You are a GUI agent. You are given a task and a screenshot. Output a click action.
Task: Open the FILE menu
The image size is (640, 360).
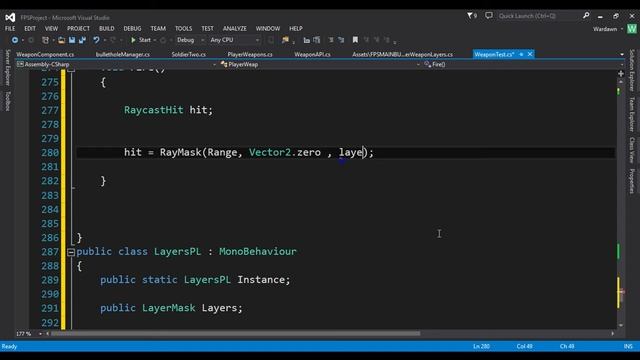tap(10, 29)
